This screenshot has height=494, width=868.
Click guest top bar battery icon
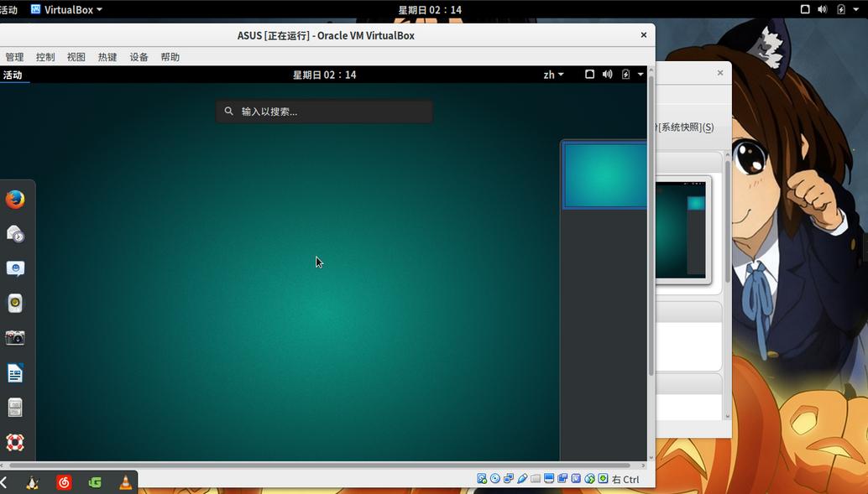[x=625, y=74]
